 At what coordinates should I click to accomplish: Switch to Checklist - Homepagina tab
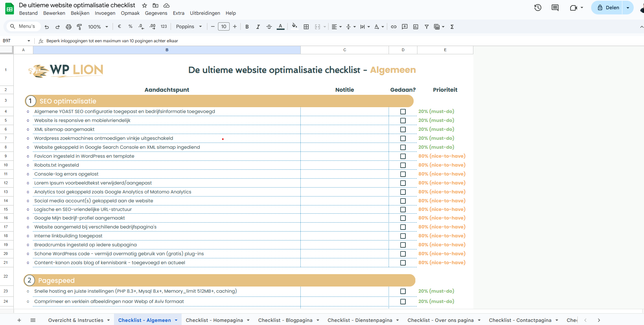pos(214,320)
